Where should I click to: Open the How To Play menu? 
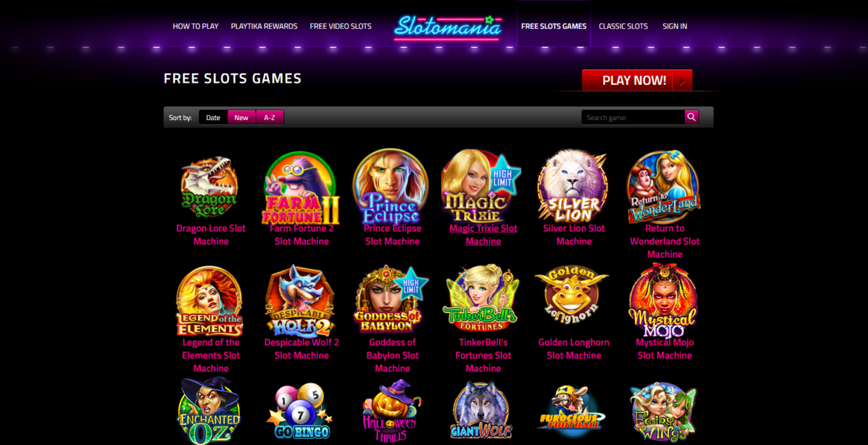pyautogui.click(x=196, y=26)
